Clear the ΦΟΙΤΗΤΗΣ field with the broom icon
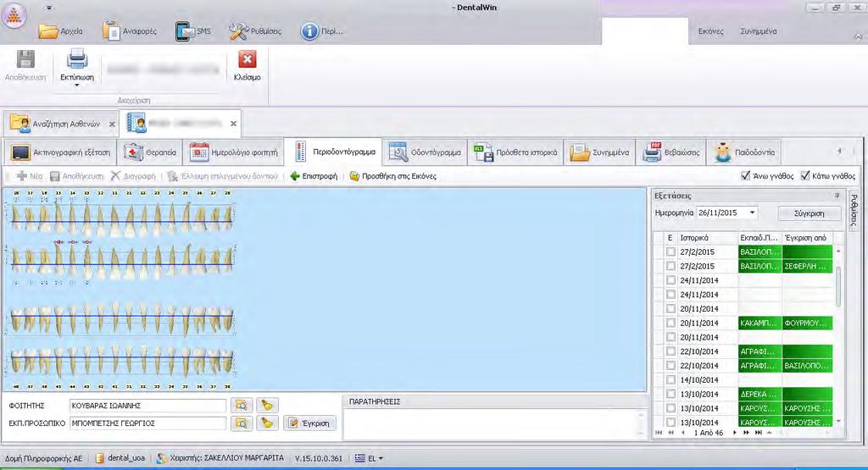The height and width of the screenshot is (470, 868). click(267, 406)
